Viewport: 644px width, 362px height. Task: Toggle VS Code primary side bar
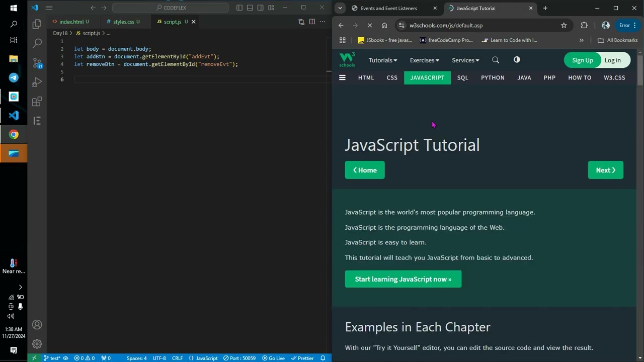click(239, 8)
